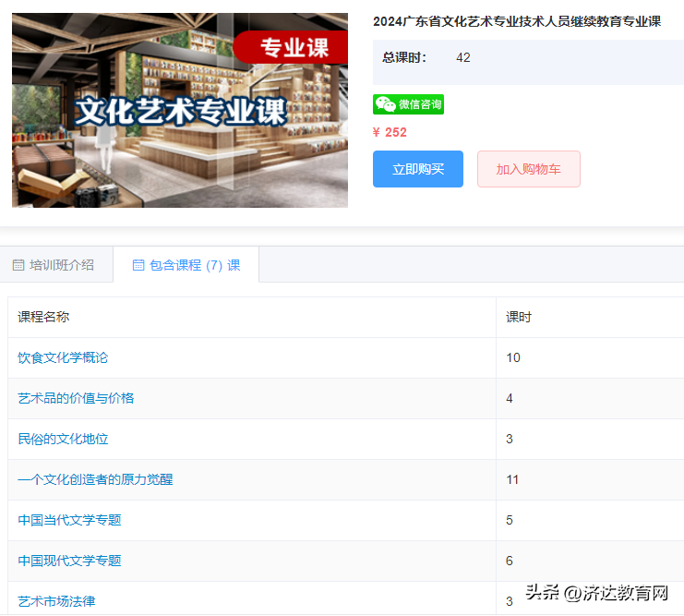Open the 艺术品的价值与价格 course link
The image size is (684, 616).
tap(76, 398)
